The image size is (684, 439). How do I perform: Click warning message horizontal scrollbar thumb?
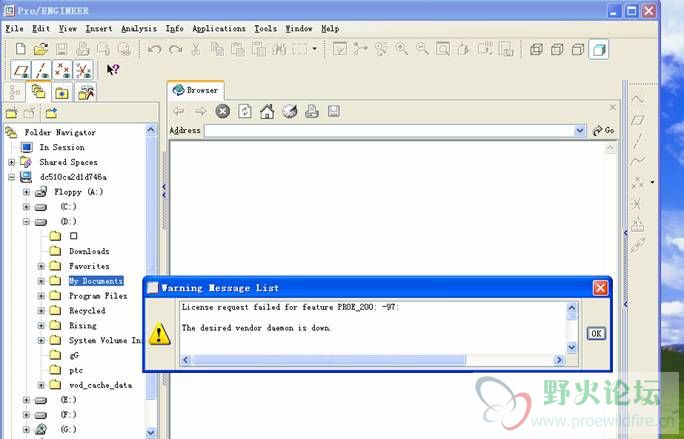click(330, 360)
